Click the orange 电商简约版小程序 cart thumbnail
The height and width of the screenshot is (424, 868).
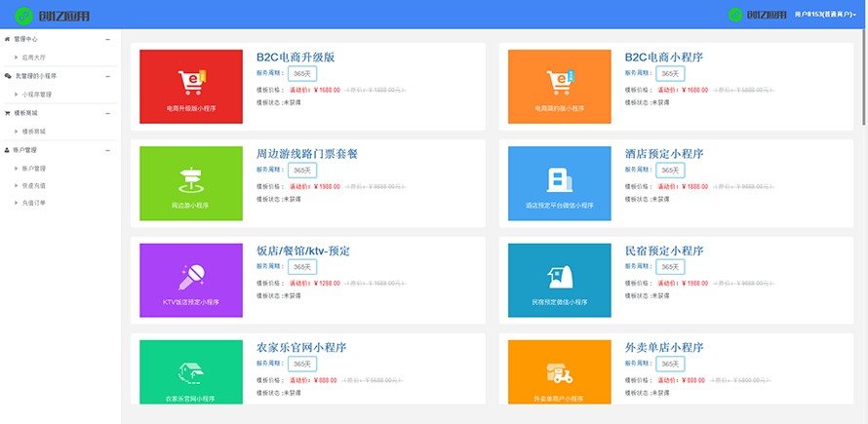pyautogui.click(x=560, y=87)
